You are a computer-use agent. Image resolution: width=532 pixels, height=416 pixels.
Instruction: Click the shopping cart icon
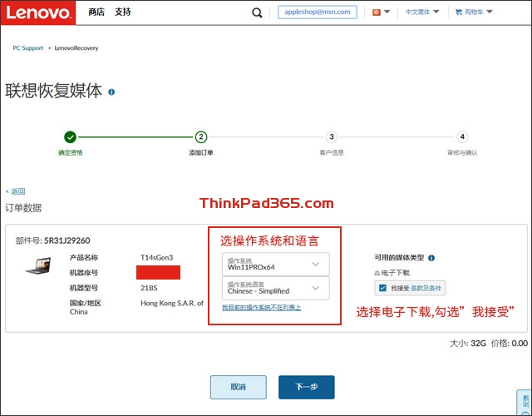coord(459,12)
